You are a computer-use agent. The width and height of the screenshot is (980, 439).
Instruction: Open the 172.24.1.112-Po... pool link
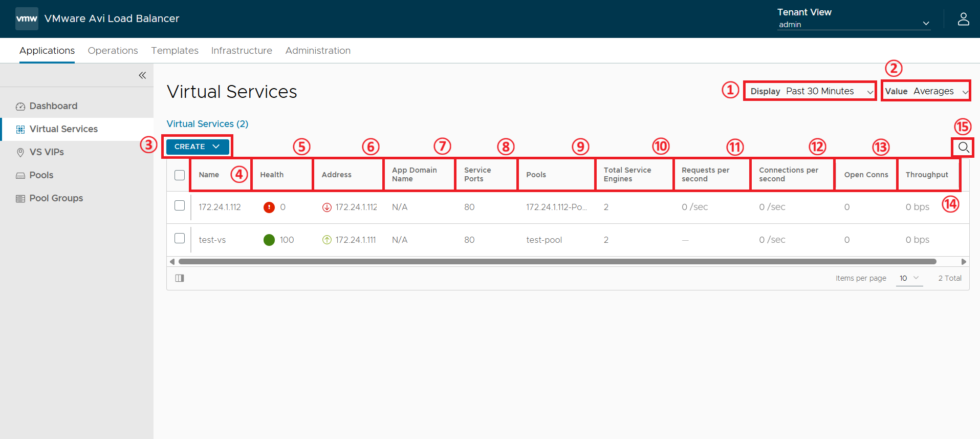(x=557, y=207)
